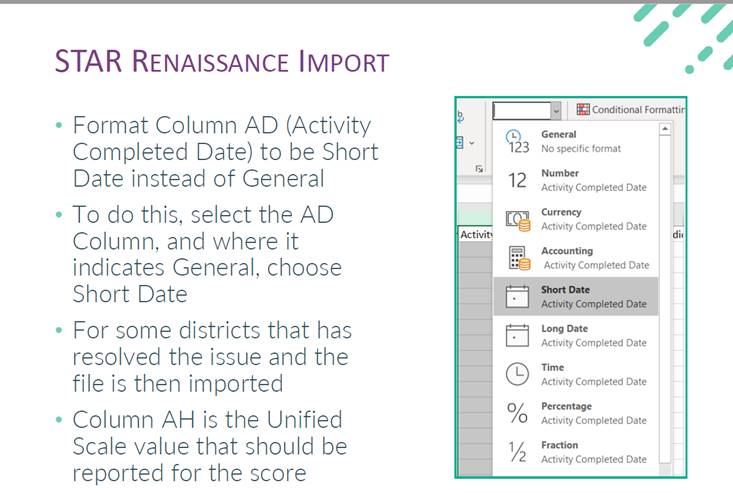Click the Fraction one-half icon
The width and height of the screenshot is (733, 493).
point(517,452)
